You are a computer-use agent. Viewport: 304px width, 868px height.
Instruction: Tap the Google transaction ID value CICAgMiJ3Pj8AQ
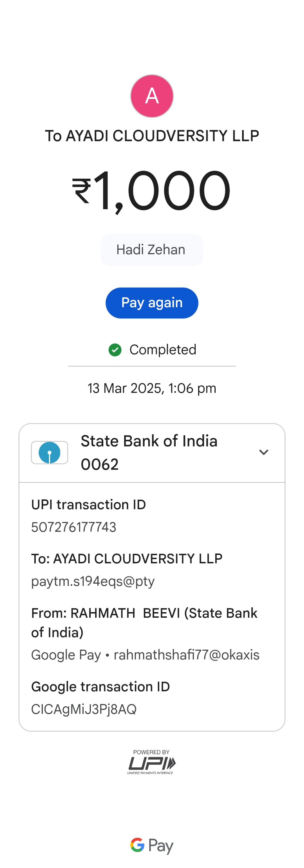click(x=84, y=709)
